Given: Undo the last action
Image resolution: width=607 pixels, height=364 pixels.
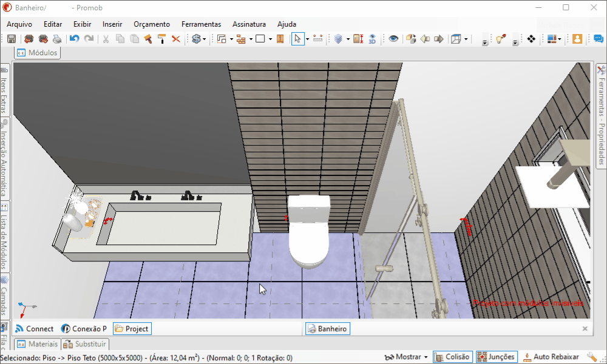Looking at the screenshot, I should pos(74,39).
